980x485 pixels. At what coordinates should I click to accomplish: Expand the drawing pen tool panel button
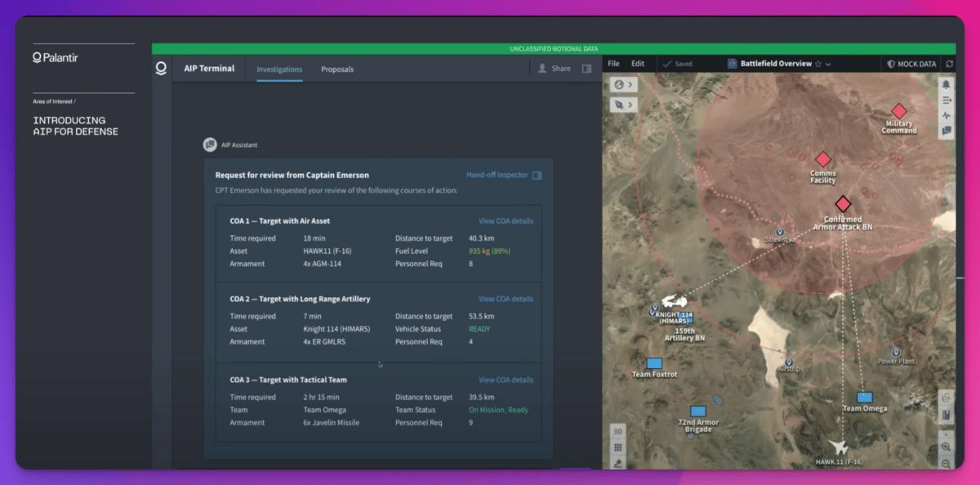[625, 105]
